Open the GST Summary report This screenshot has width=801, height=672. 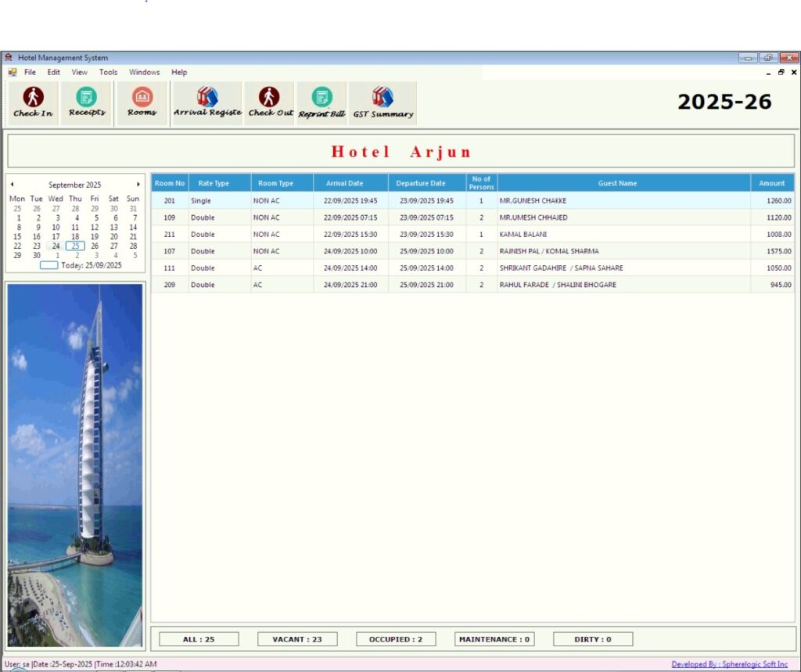[x=383, y=102]
